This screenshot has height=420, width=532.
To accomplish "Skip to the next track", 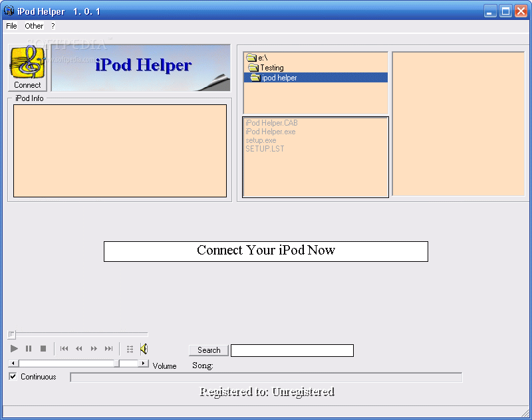I will 108,349.
